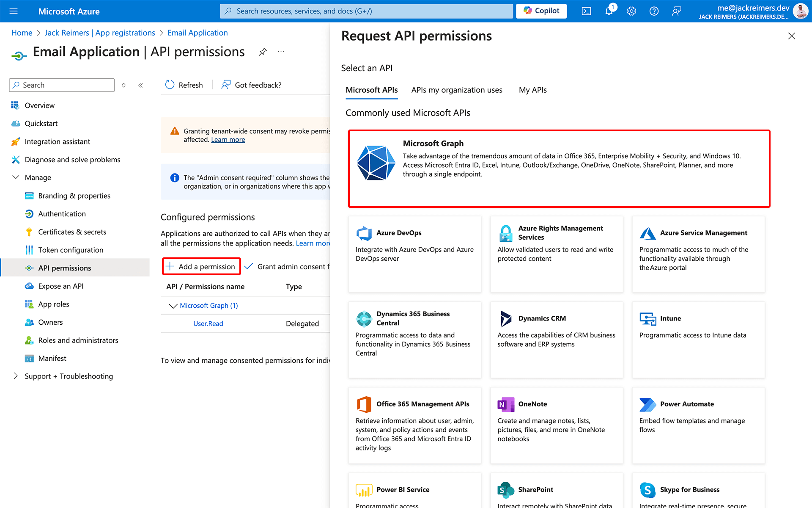
Task: Select the Power BI Service card
Action: 414,491
